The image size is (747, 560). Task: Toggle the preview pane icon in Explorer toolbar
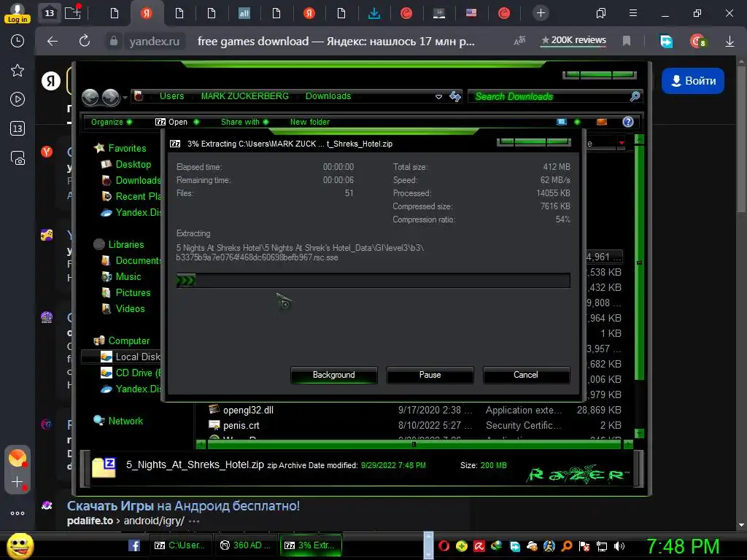click(x=602, y=122)
